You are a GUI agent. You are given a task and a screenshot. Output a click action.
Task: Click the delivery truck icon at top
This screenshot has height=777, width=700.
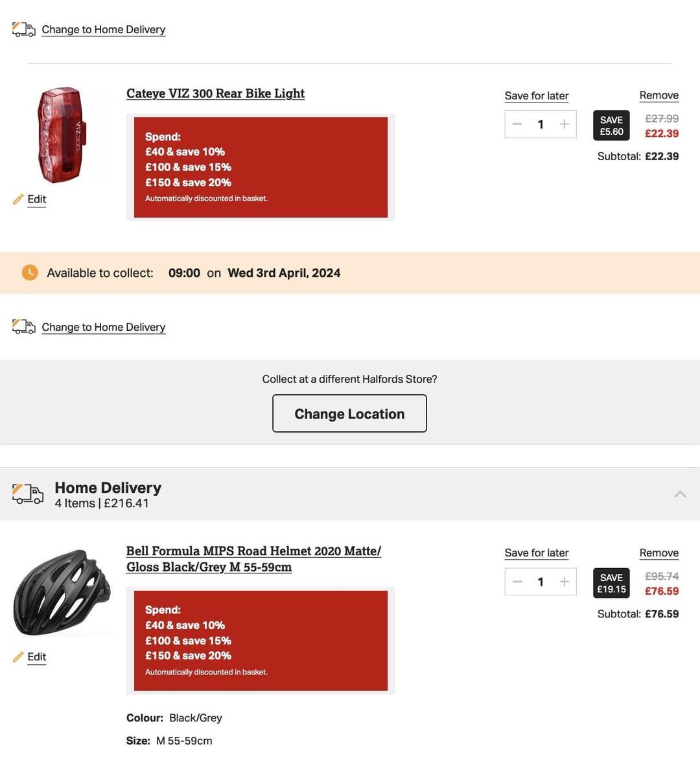click(x=24, y=29)
